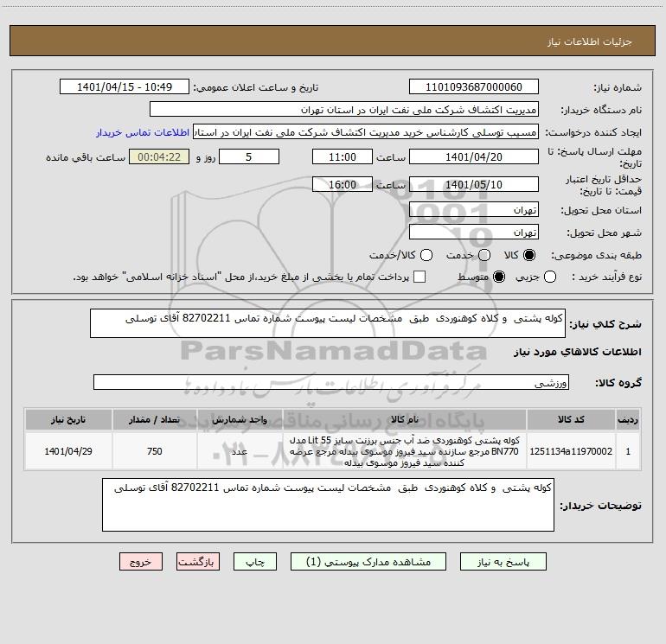Click the unit cell عدد
This screenshot has width=666, height=644.
pos(240,451)
